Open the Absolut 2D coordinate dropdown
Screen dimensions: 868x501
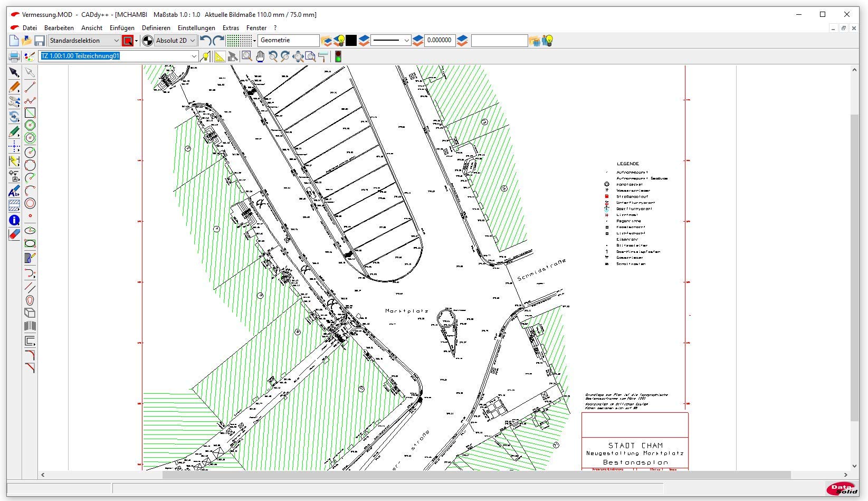(176, 41)
